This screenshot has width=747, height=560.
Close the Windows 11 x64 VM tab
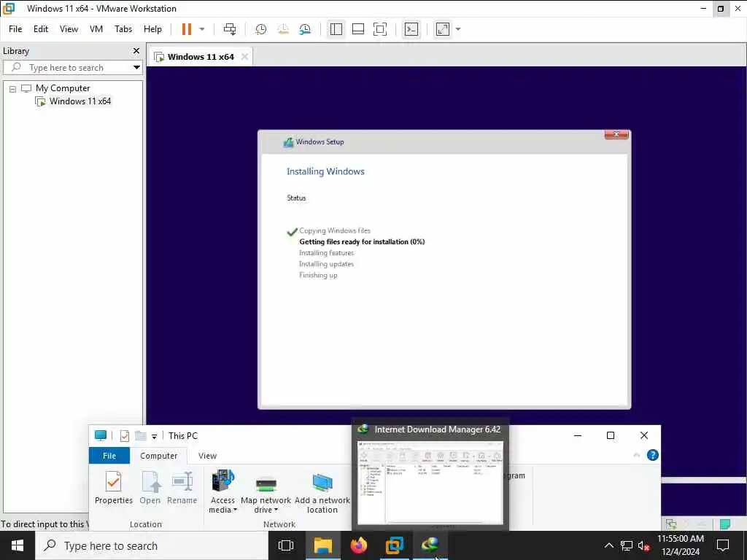[244, 57]
